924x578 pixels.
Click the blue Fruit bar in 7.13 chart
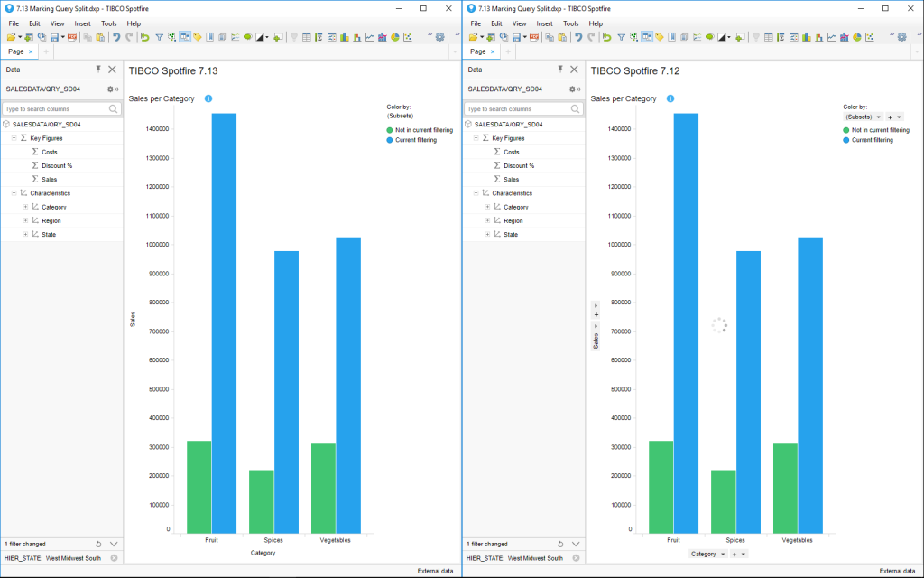[x=224, y=323]
